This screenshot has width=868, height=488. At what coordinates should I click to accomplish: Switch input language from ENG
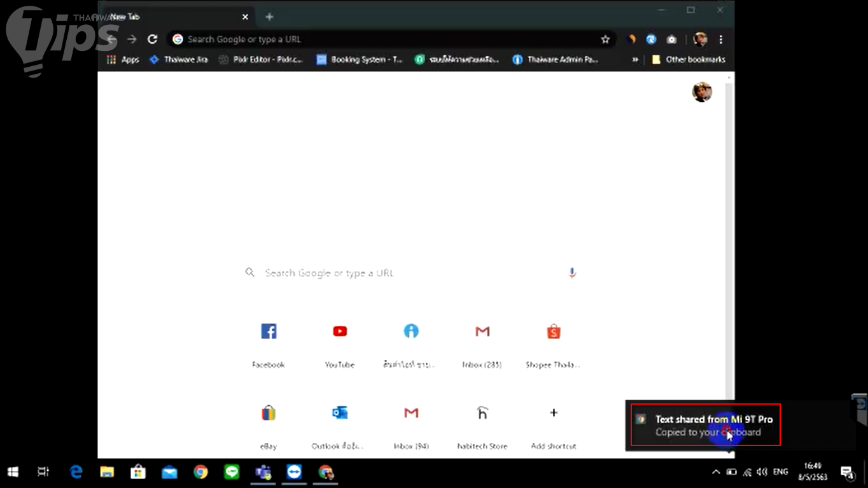(780, 472)
